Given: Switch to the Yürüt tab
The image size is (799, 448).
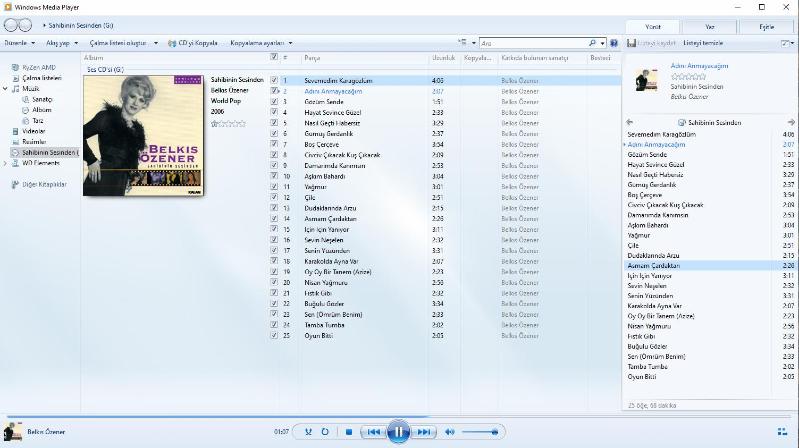Looking at the screenshot, I should pyautogui.click(x=653, y=27).
